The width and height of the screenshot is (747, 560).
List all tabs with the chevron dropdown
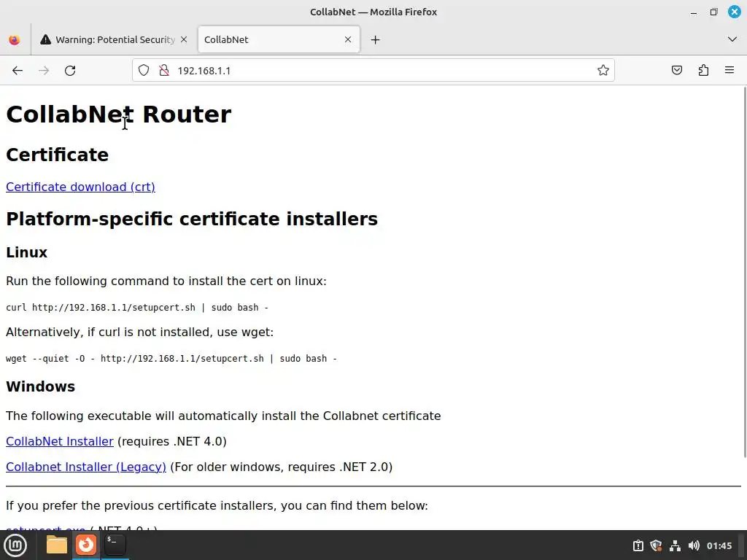tap(732, 39)
